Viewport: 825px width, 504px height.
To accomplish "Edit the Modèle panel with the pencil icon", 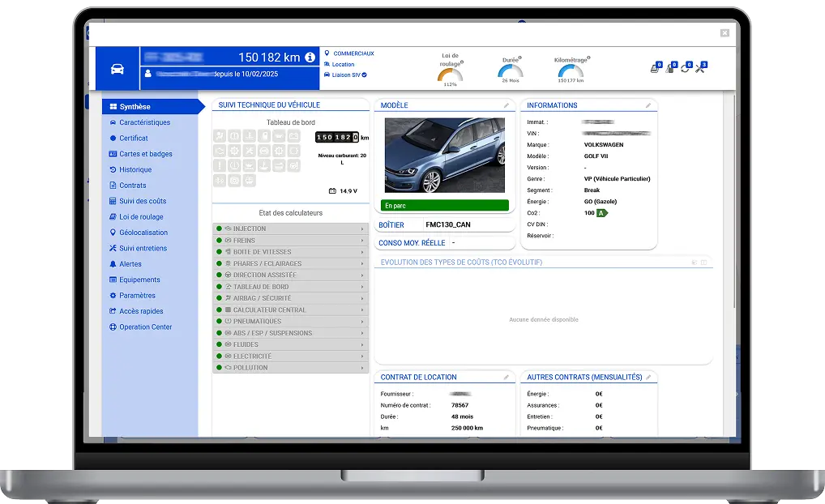I will tap(507, 105).
